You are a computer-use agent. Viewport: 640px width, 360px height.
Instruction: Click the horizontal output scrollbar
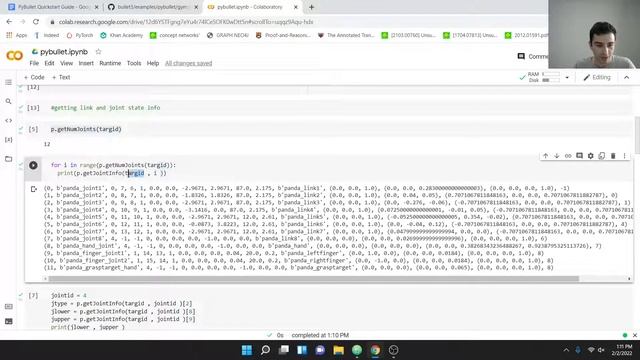coord(313,279)
